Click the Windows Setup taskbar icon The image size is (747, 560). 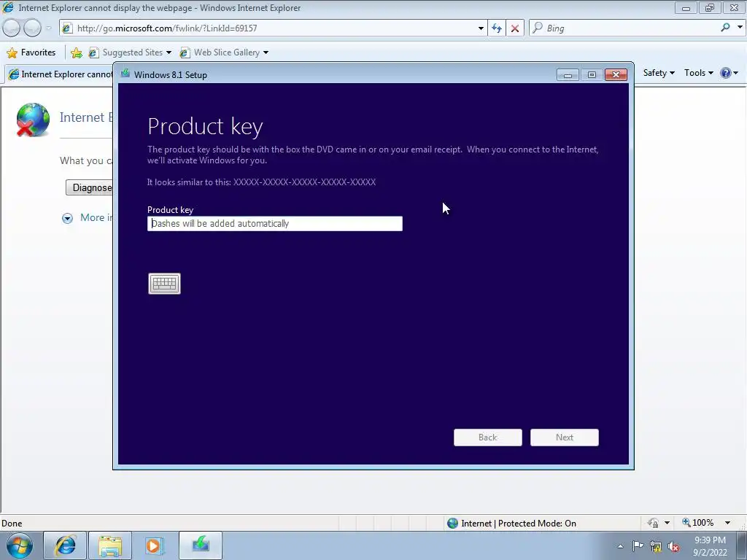tap(201, 545)
